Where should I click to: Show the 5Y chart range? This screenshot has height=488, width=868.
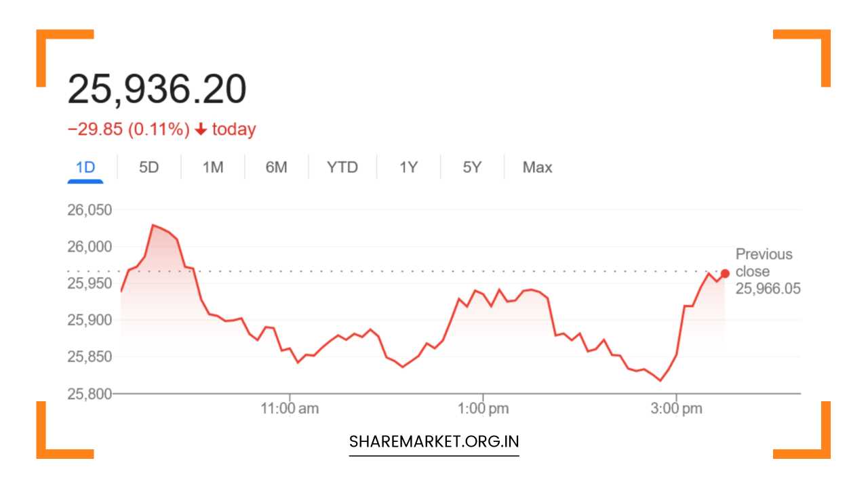tap(472, 167)
